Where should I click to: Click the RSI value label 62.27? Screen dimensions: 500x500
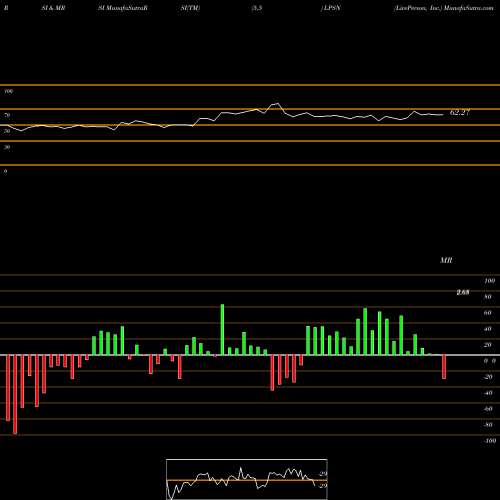click(460, 112)
